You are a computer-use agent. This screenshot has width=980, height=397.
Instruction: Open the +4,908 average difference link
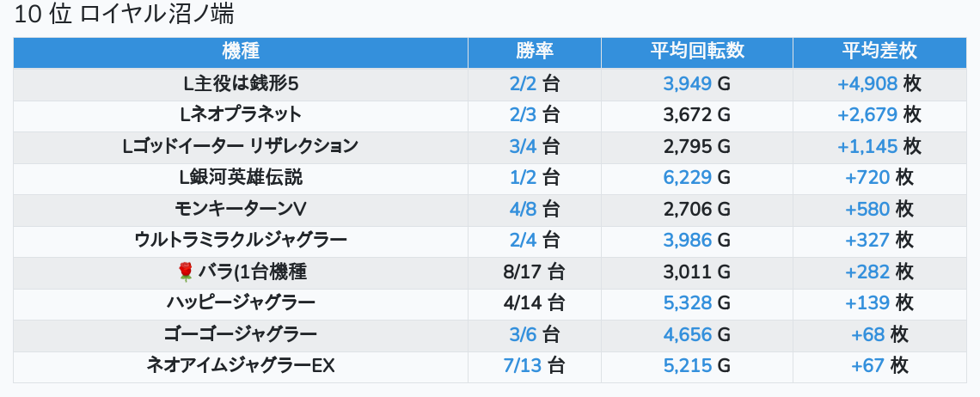867,83
